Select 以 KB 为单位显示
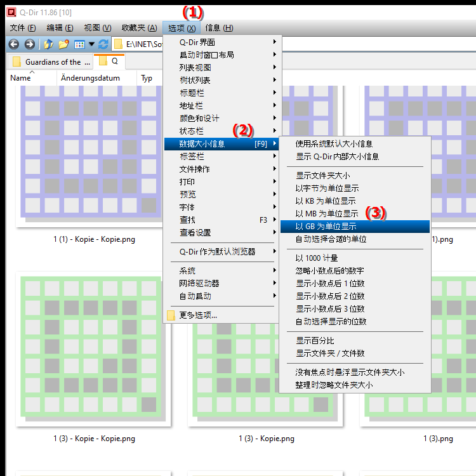The image size is (476, 476). coord(355,201)
